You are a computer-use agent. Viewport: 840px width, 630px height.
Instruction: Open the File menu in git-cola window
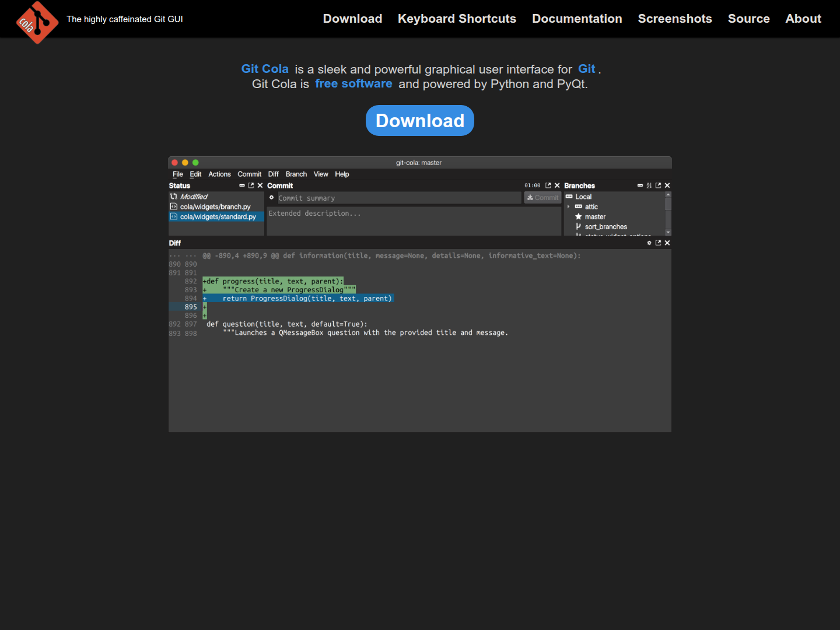coord(178,174)
